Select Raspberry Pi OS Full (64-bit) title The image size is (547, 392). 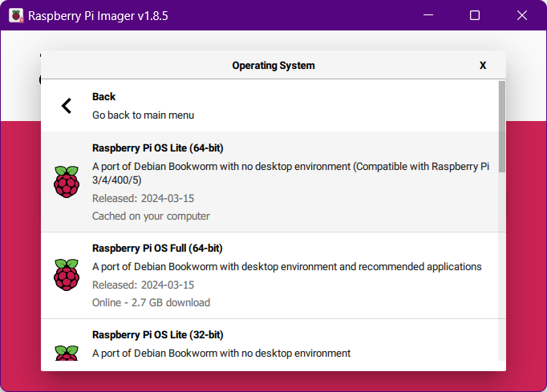click(157, 248)
